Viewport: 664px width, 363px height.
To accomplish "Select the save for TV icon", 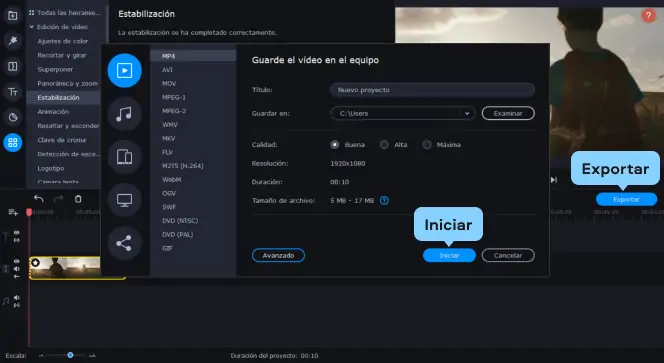I will coord(124,200).
